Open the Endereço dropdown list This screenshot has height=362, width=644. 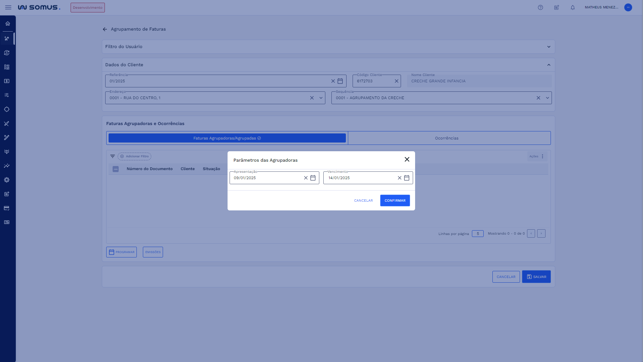(x=321, y=98)
